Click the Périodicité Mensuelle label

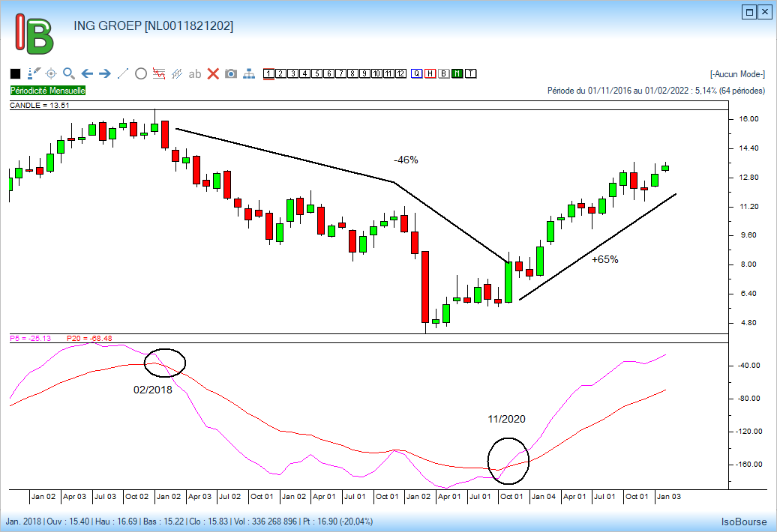click(48, 91)
